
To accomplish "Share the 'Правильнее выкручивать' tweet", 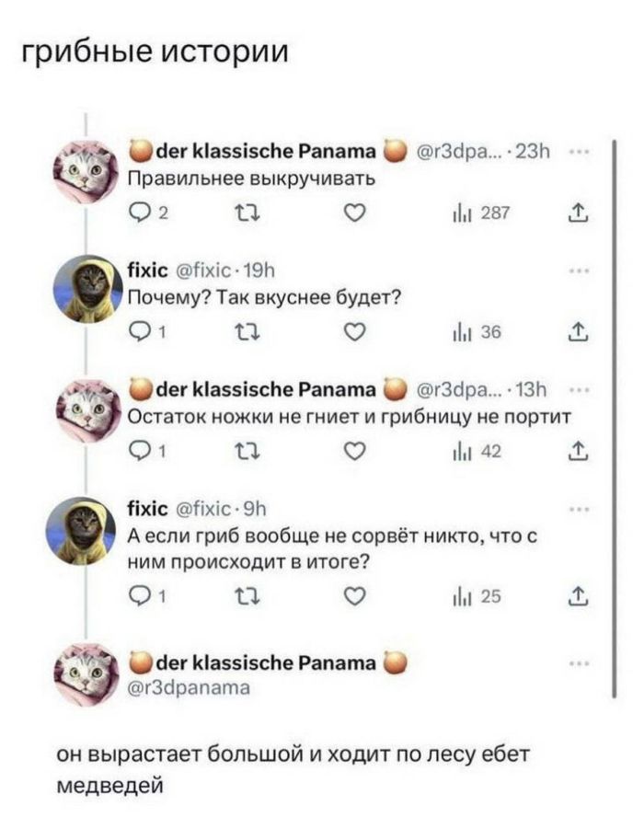I will click(580, 214).
